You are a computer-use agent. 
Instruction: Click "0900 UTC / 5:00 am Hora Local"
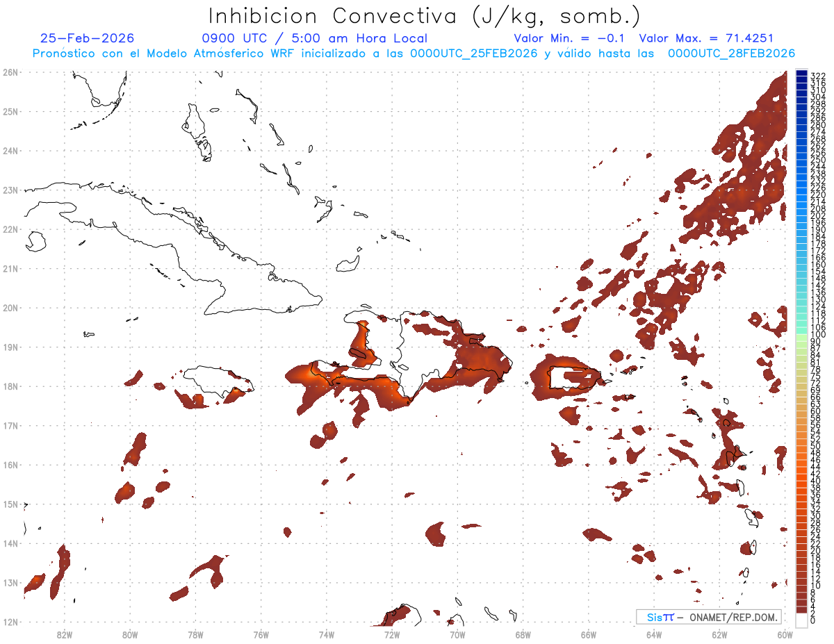click(315, 38)
